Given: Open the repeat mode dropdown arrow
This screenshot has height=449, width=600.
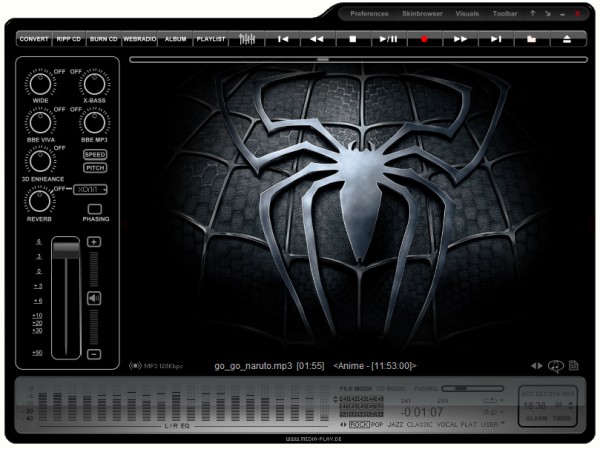Looking at the screenshot, I should coord(502,400).
